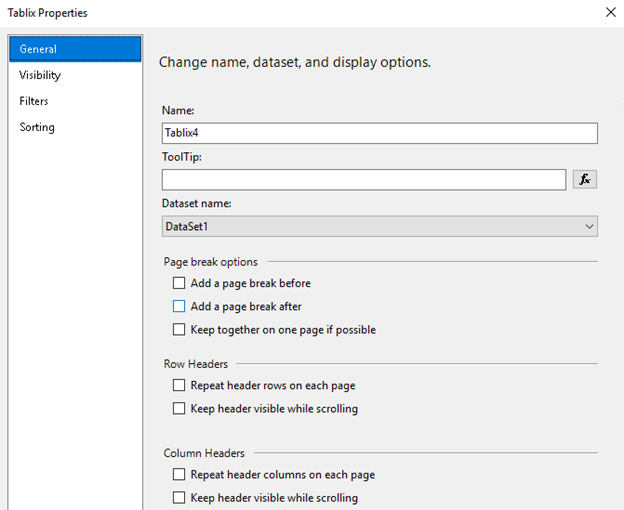The image size is (624, 510).
Task: Click the 'Change name, dataset, and display options' heading
Action: click(x=295, y=62)
